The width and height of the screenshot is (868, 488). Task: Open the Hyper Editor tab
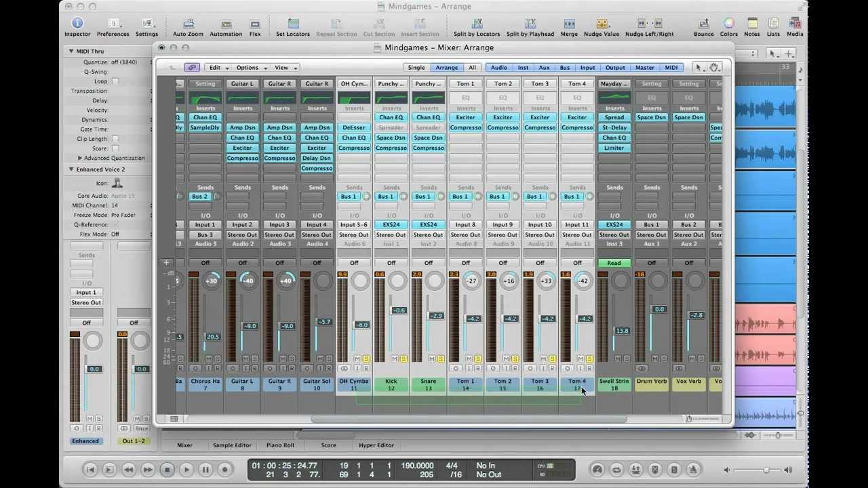pyautogui.click(x=376, y=445)
